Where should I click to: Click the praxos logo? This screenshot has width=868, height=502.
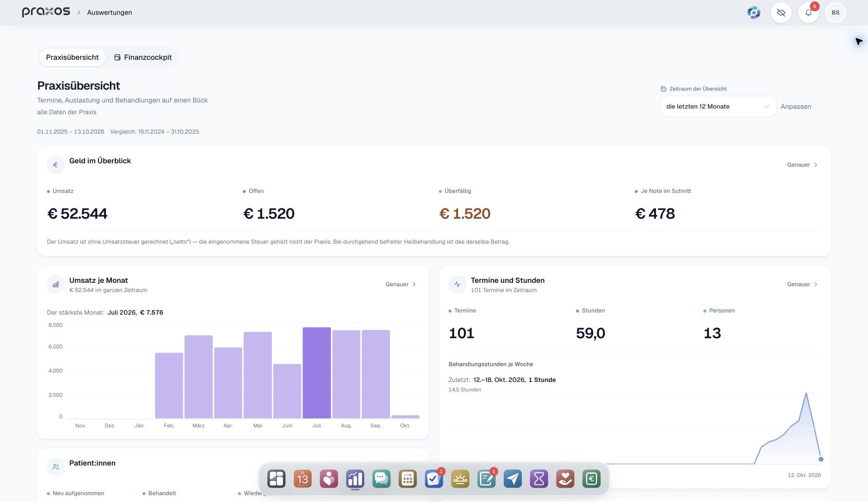pyautogui.click(x=46, y=12)
